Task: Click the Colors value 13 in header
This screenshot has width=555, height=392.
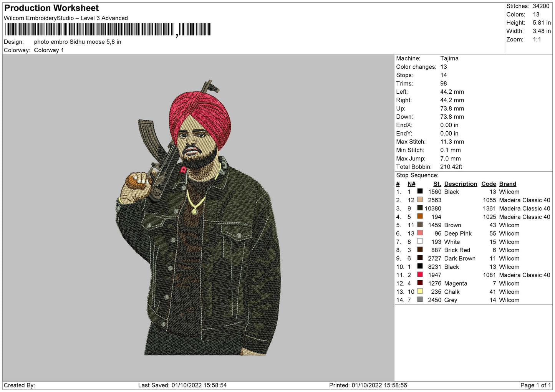Action: pos(536,15)
